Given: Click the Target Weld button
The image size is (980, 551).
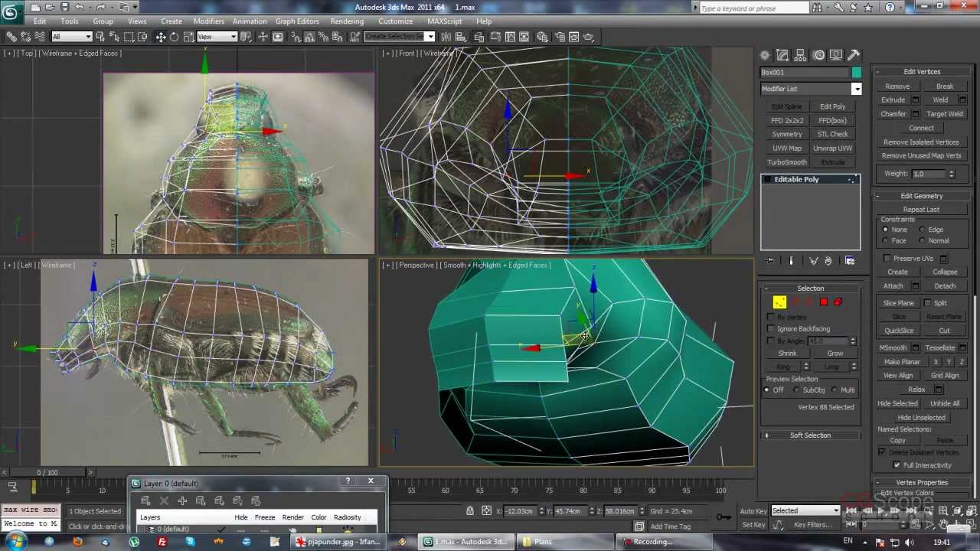Looking at the screenshot, I should click(x=945, y=114).
